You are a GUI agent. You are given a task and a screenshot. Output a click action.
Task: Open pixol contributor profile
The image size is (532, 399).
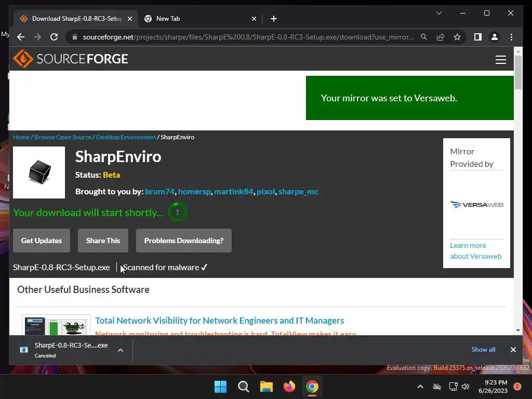[x=265, y=192]
